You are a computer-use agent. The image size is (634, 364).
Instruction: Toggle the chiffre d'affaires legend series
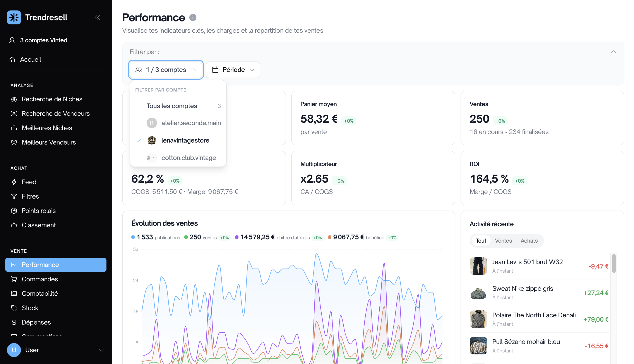tap(279, 237)
